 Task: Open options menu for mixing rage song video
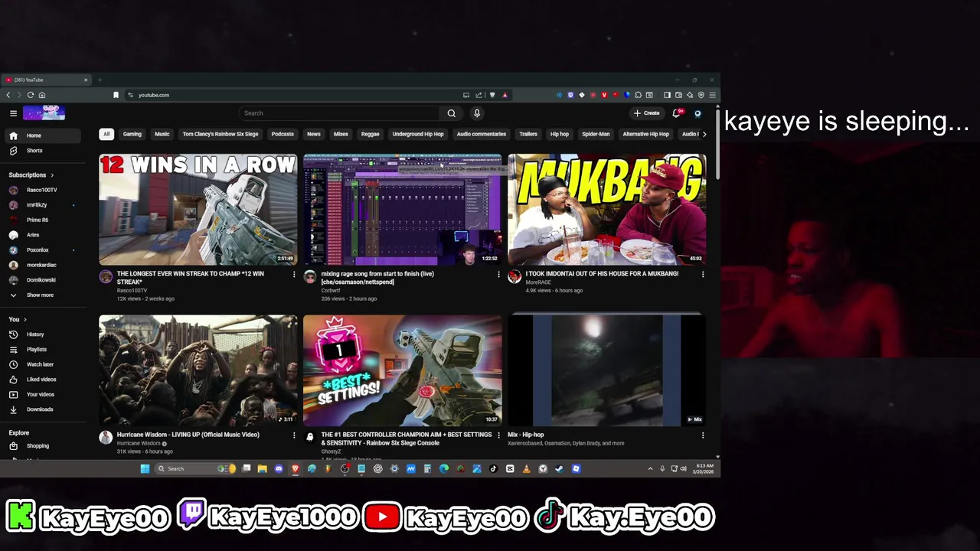click(498, 274)
